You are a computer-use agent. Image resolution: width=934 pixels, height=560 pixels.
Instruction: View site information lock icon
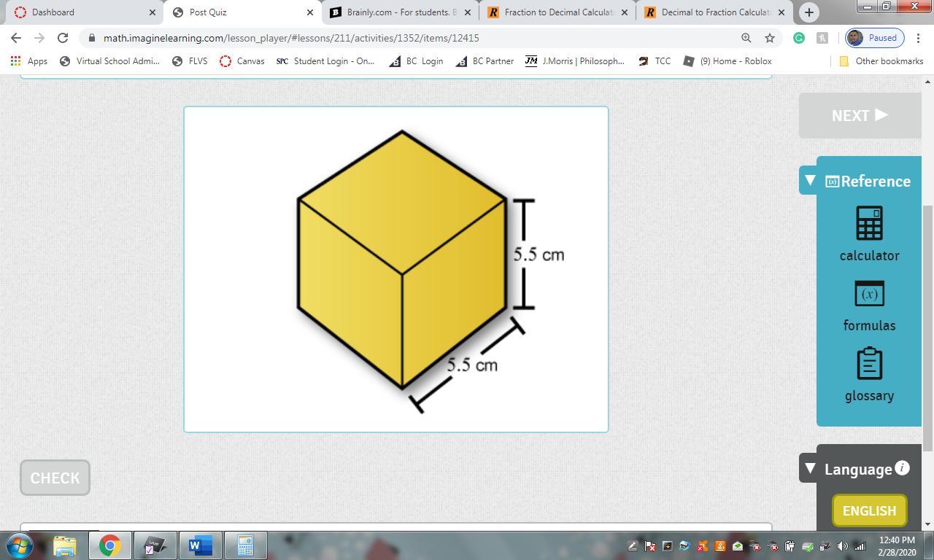point(91,38)
